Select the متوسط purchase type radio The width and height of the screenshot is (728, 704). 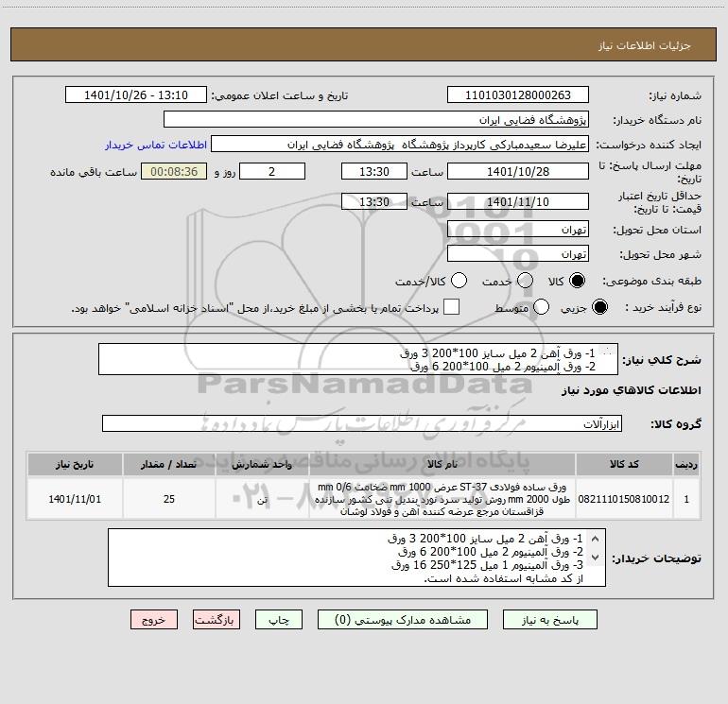(541, 307)
